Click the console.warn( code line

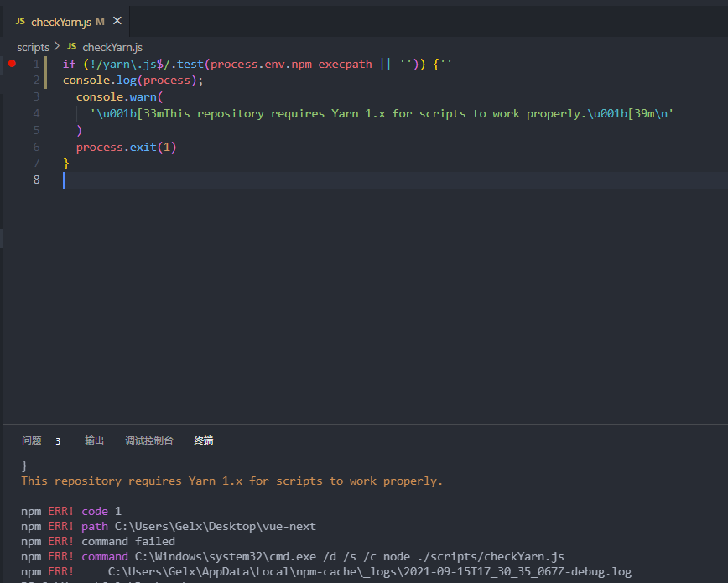tap(119, 97)
